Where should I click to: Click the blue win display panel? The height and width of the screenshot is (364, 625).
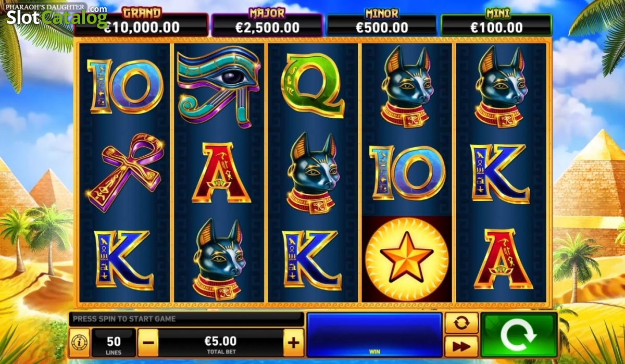tap(374, 335)
